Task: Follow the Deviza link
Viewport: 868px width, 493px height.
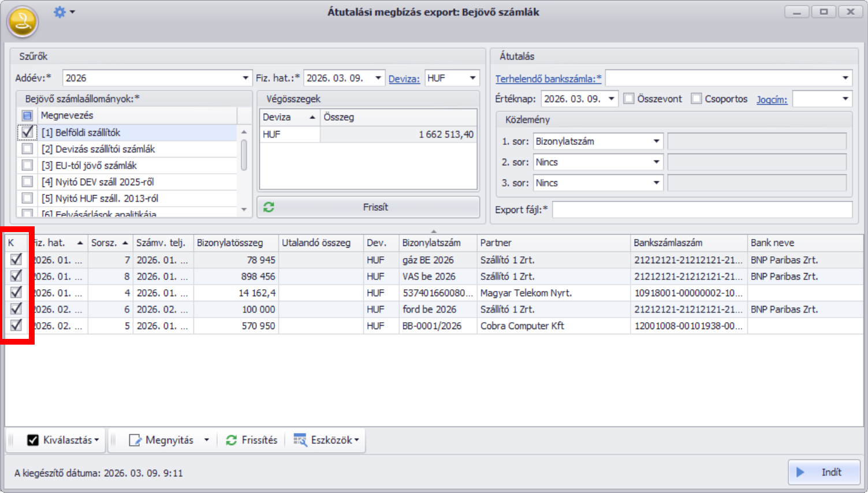Action: tap(404, 79)
